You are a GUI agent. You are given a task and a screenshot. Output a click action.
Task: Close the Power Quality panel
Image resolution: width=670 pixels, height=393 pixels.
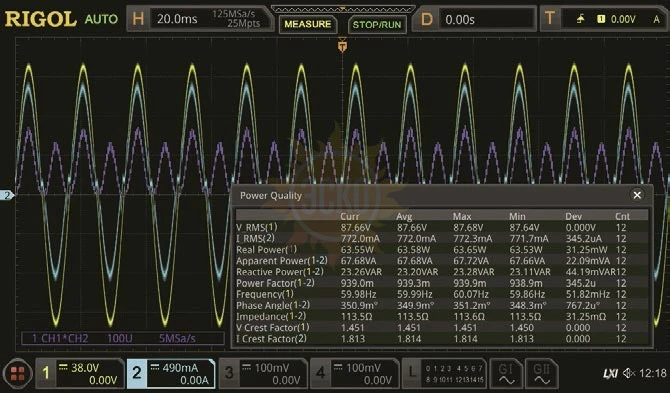[x=637, y=195]
